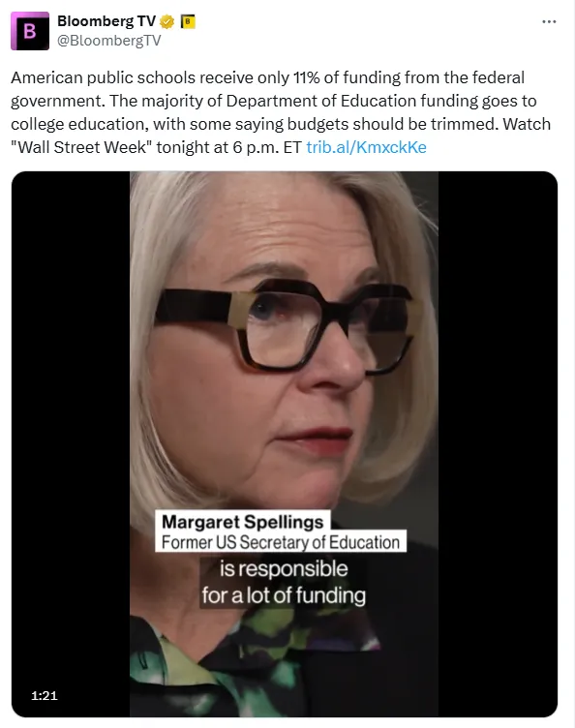Click the 1:21 video duration label
The image size is (575, 728).
45,695
